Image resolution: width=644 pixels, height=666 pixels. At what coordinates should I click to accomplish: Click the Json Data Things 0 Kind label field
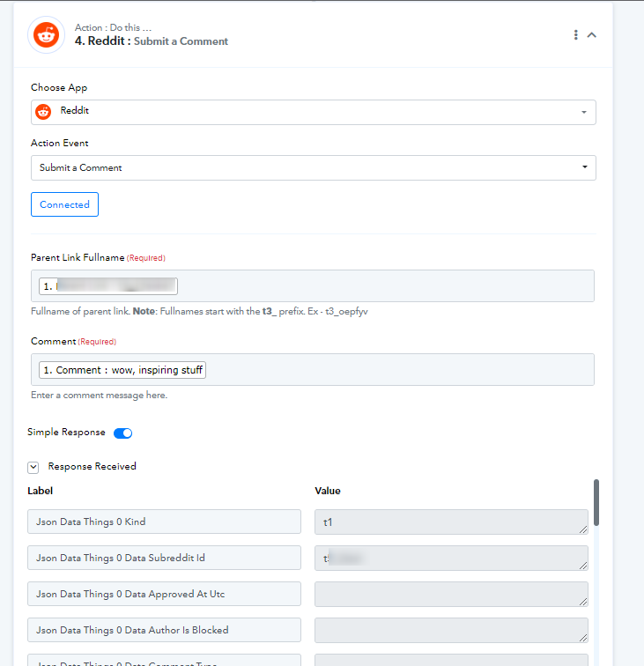165,522
